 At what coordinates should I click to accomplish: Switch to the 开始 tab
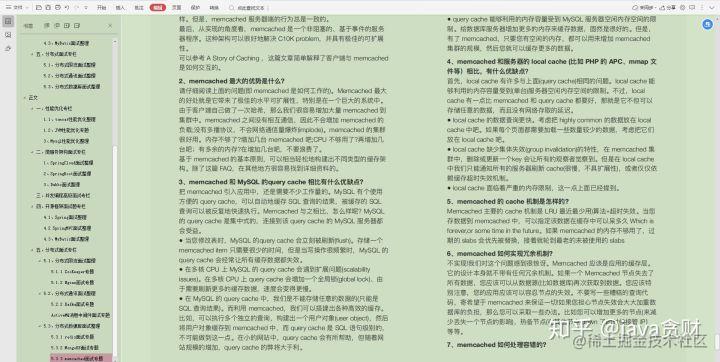click(x=101, y=8)
